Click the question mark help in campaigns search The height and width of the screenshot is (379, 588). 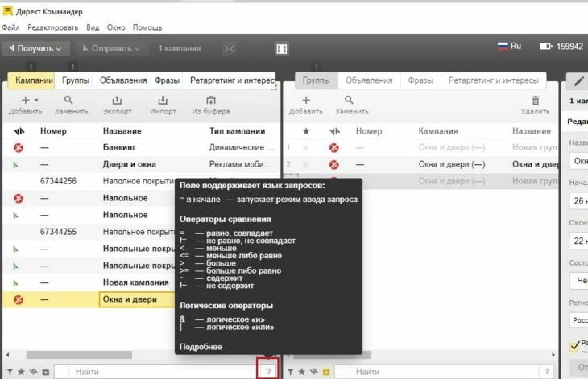click(x=268, y=372)
